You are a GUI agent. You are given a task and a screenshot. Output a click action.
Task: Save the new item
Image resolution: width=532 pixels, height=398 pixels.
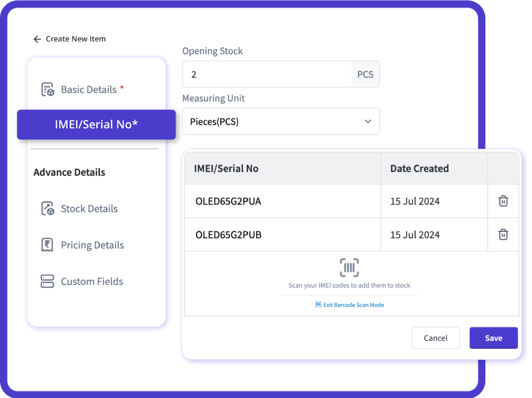(x=493, y=338)
